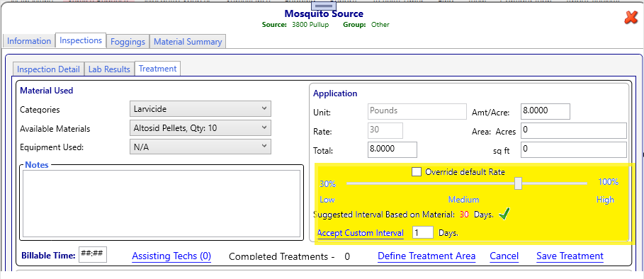The height and width of the screenshot is (279, 644).
Task: Click the Medium label under slider
Action: [464, 200]
